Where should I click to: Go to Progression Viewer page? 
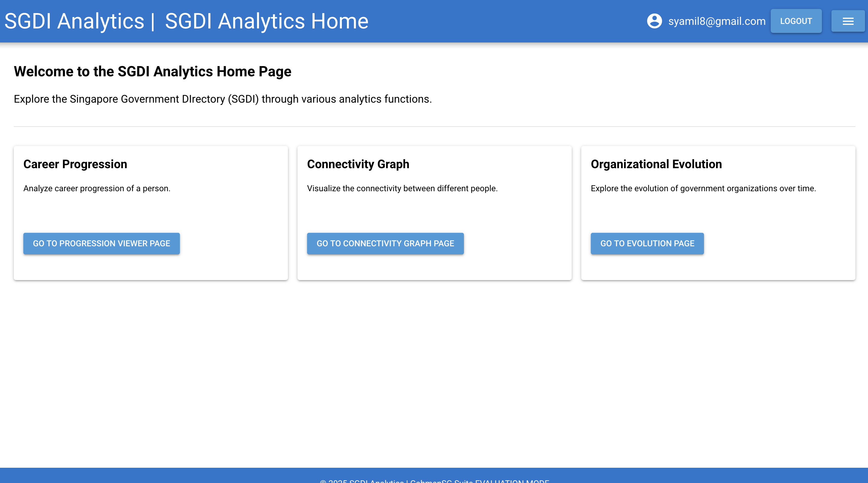click(101, 244)
